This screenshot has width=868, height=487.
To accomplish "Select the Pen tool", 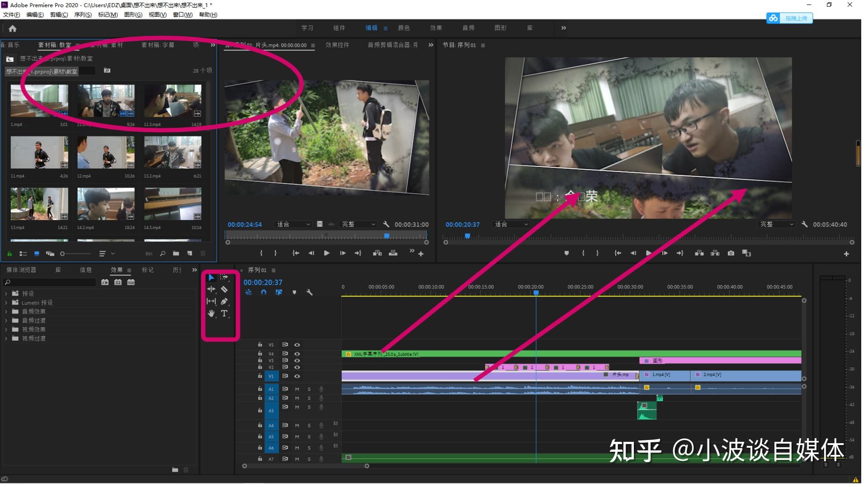I will pyautogui.click(x=224, y=302).
